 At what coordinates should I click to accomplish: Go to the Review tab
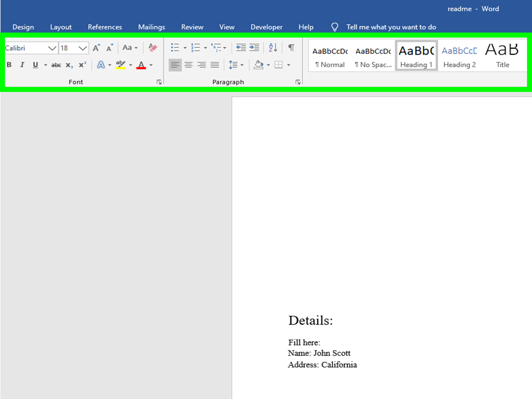[192, 27]
